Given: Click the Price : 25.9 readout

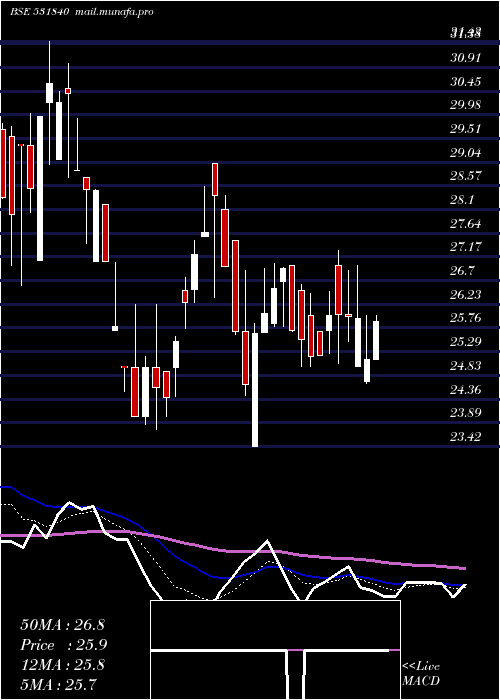Looking at the screenshot, I should click(63, 645).
